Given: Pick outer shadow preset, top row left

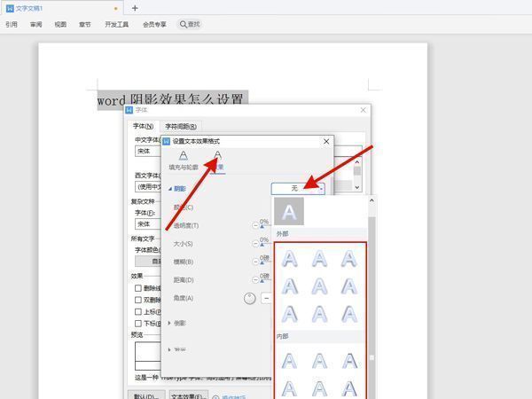Looking at the screenshot, I should coord(289,259).
